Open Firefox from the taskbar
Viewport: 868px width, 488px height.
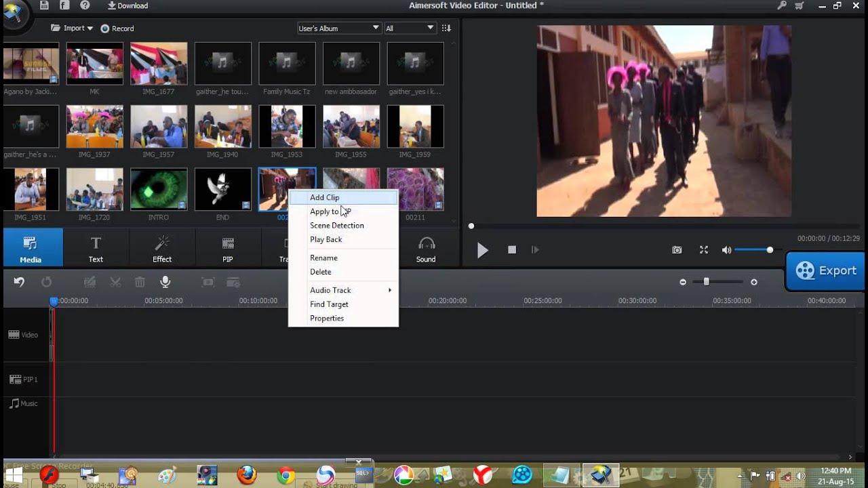pyautogui.click(x=246, y=475)
